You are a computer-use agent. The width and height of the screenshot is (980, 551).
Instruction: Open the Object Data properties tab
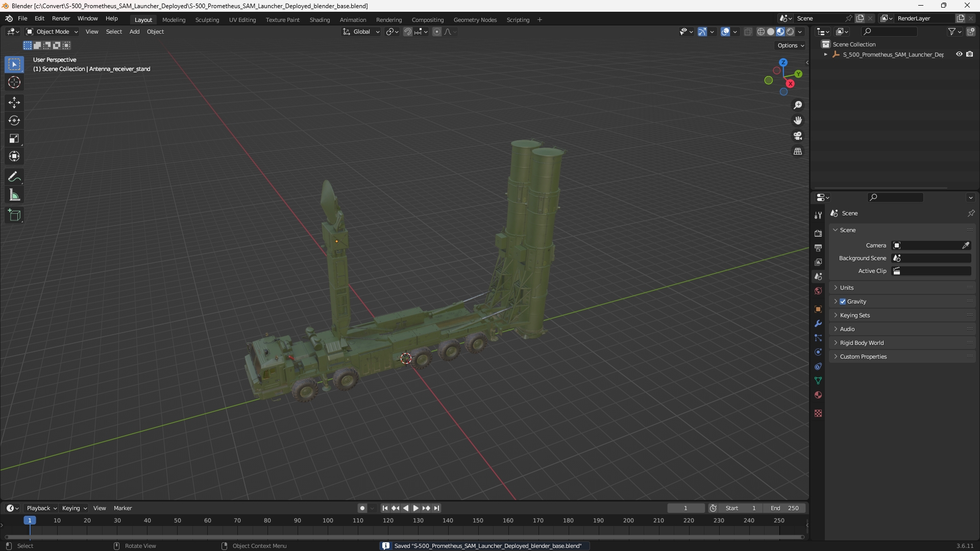point(818,381)
